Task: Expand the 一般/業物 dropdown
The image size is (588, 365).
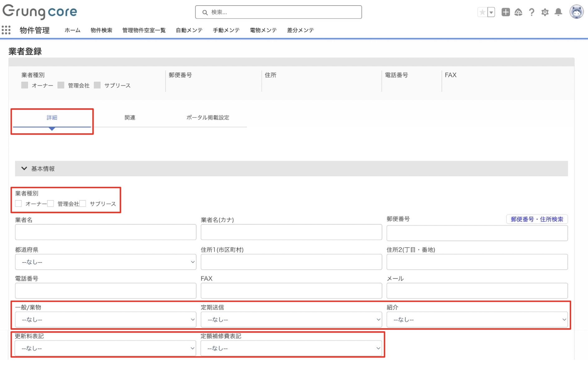Action: [x=105, y=320]
